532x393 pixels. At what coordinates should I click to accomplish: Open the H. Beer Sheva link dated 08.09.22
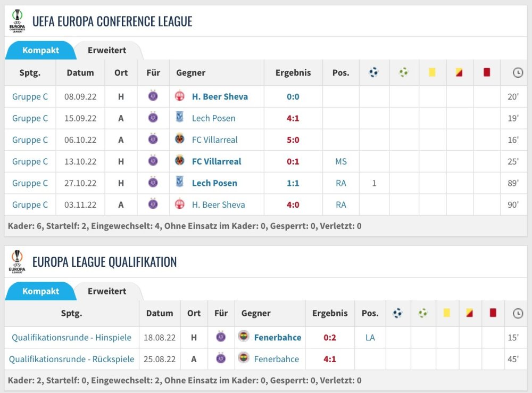tap(220, 96)
